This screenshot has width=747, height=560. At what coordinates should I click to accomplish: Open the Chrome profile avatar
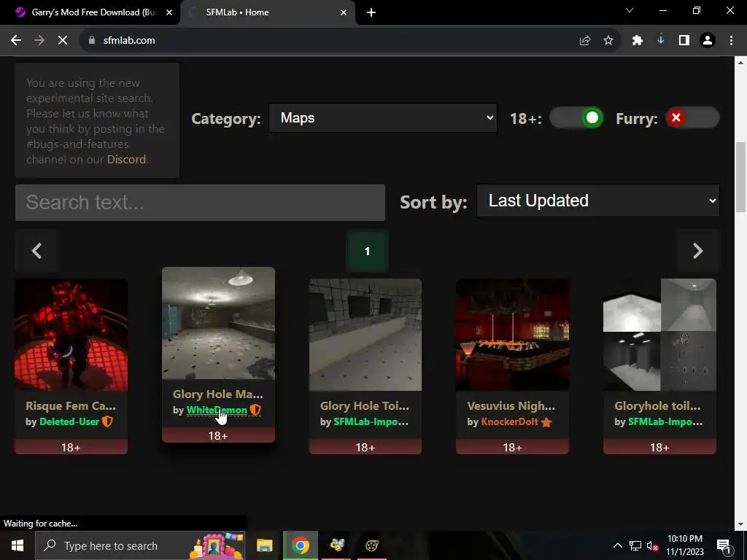(708, 41)
